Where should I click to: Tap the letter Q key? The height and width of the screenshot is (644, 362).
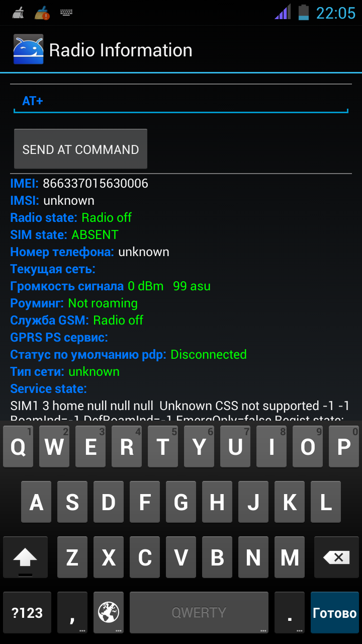18,447
